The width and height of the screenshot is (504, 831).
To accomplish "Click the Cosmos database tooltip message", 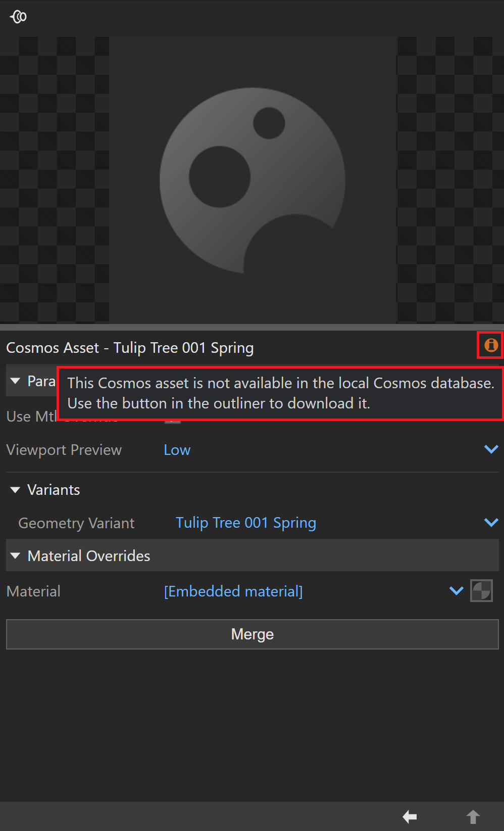I will pyautogui.click(x=281, y=393).
